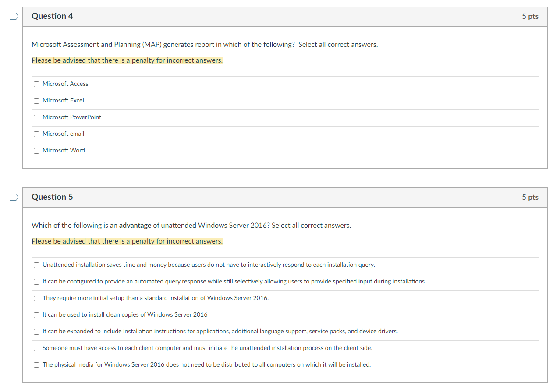Check the Microsoft email option
The height and width of the screenshot is (392, 560).
point(37,134)
